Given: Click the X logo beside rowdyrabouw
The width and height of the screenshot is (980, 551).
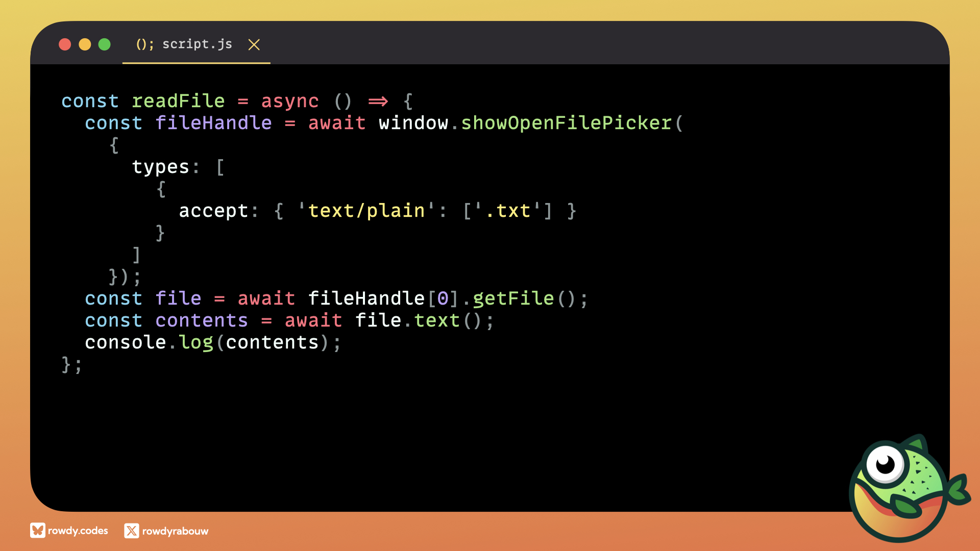Looking at the screenshot, I should pos(131,531).
